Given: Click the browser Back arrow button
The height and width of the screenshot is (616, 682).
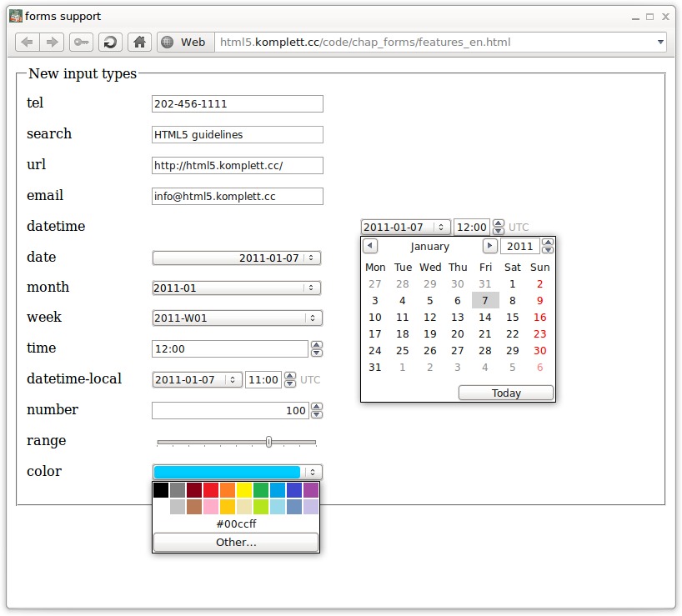Looking at the screenshot, I should (27, 43).
